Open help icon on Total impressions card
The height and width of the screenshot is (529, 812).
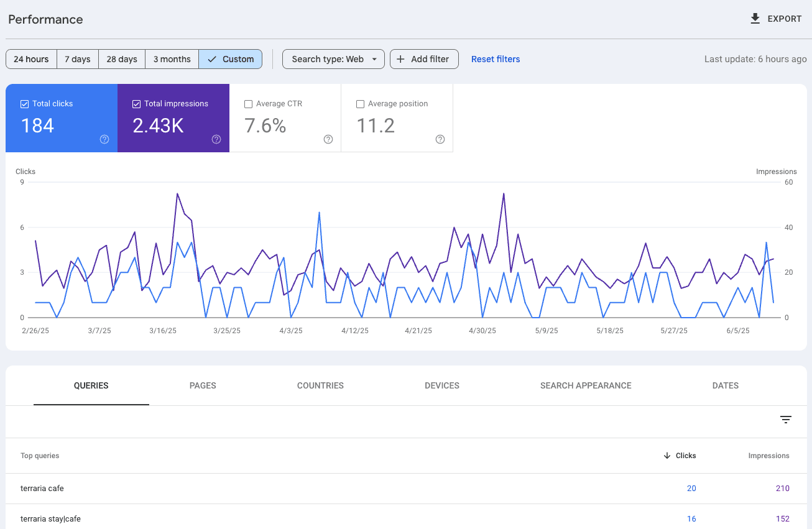216,139
